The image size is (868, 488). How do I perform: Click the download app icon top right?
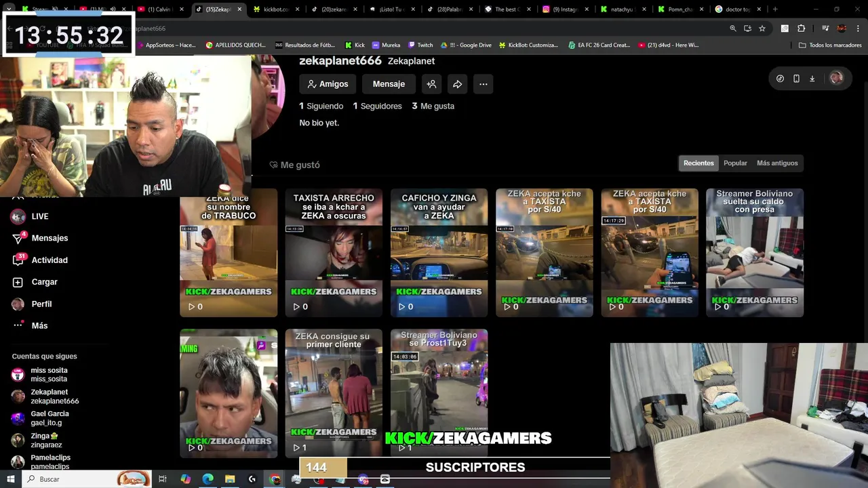tap(812, 78)
